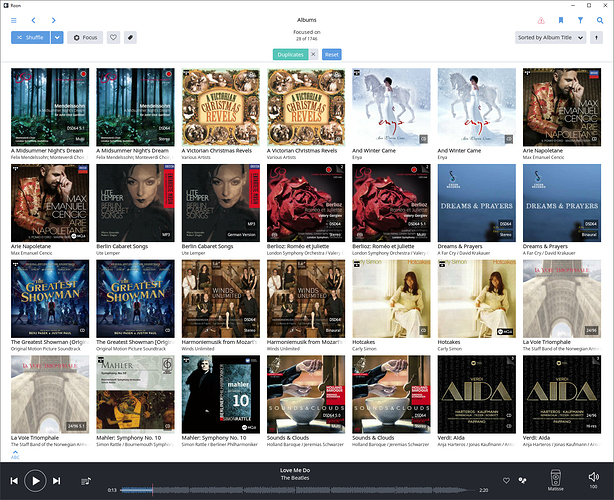Click the filter funnel icon
Screen dimensions: 614x500
pos(580,20)
